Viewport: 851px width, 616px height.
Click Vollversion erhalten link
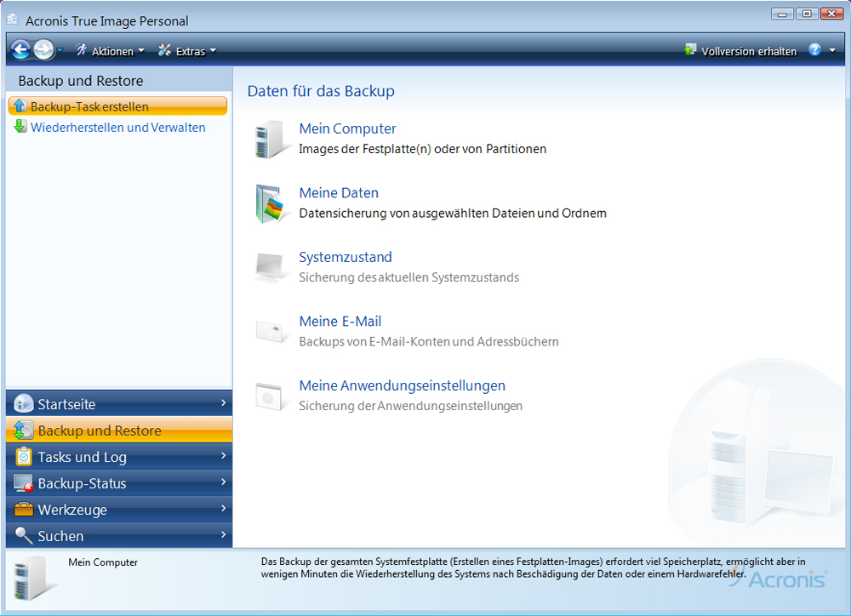click(748, 52)
